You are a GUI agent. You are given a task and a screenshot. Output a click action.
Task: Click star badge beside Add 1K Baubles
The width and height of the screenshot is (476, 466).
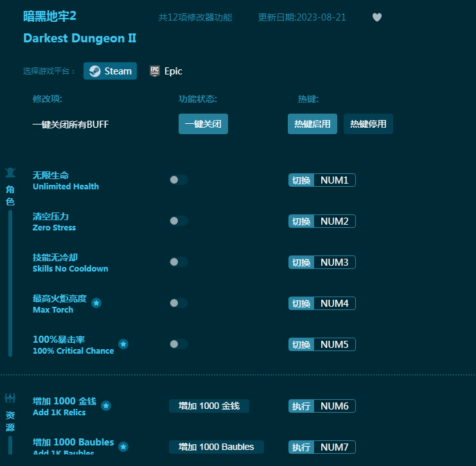(123, 447)
